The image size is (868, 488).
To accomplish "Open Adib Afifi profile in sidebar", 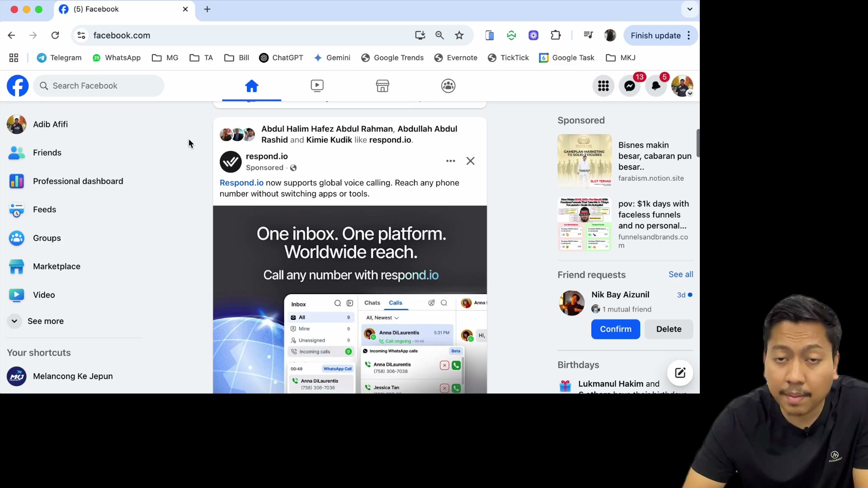I will (x=75, y=124).
